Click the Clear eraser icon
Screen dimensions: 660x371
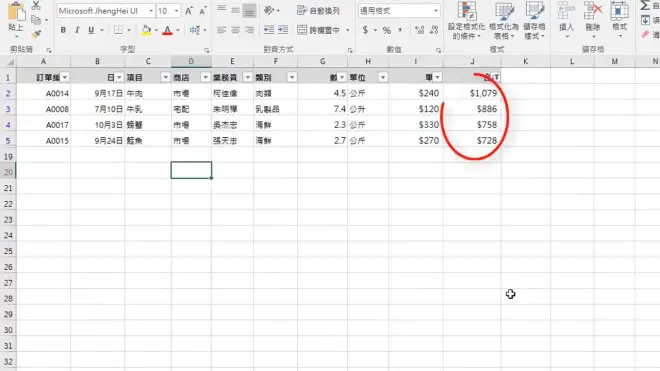(x=645, y=34)
